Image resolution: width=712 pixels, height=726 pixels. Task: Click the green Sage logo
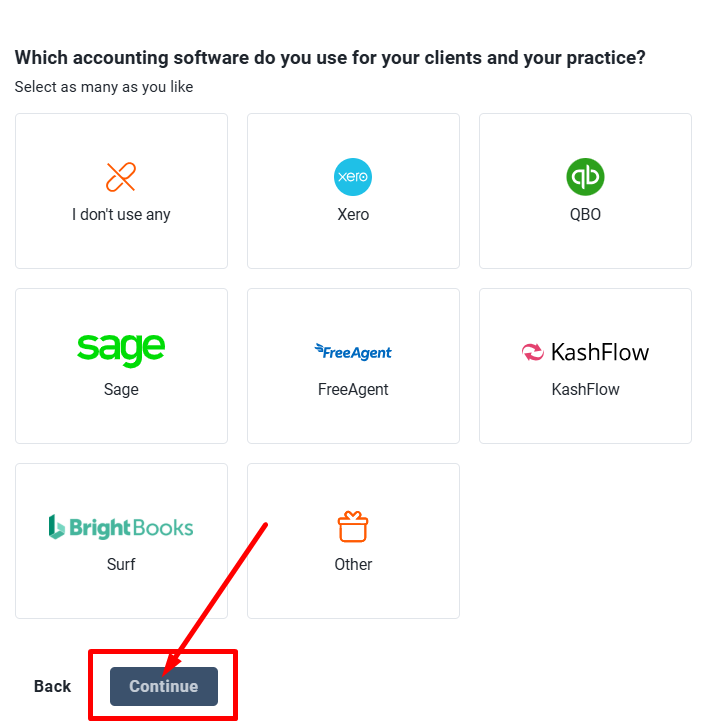coord(121,349)
